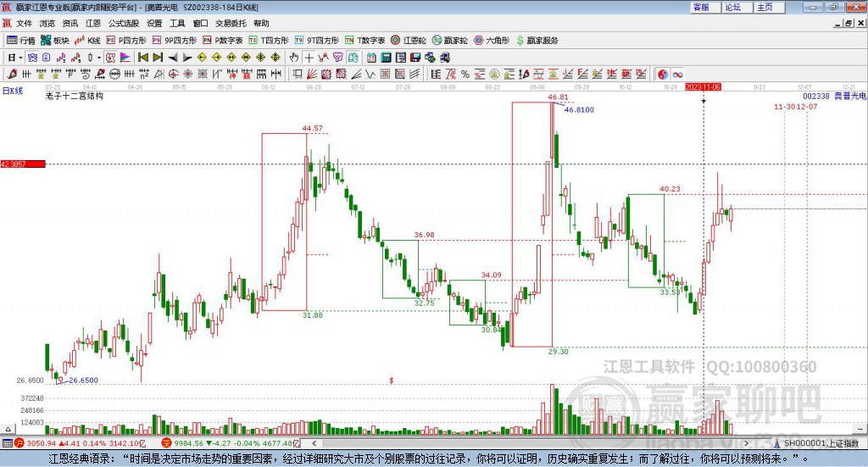The width and height of the screenshot is (868, 467).
Task: Click the 论坛 forum button
Action: click(x=737, y=7)
